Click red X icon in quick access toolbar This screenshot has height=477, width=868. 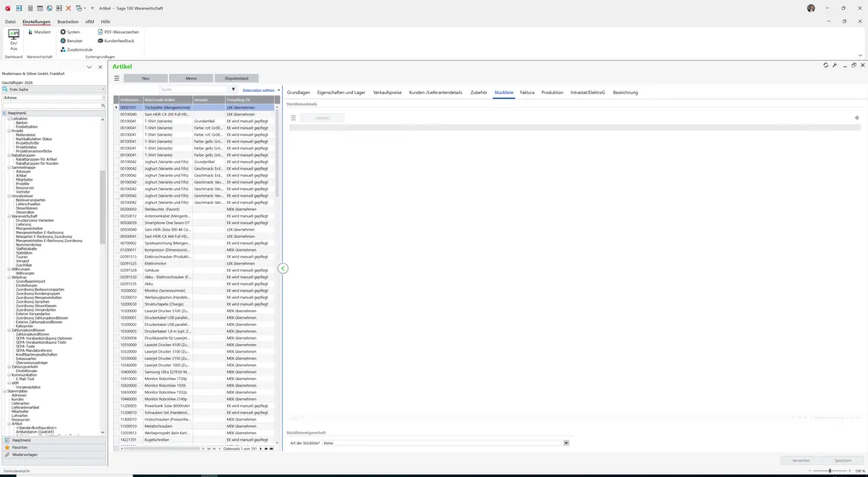tap(69, 8)
